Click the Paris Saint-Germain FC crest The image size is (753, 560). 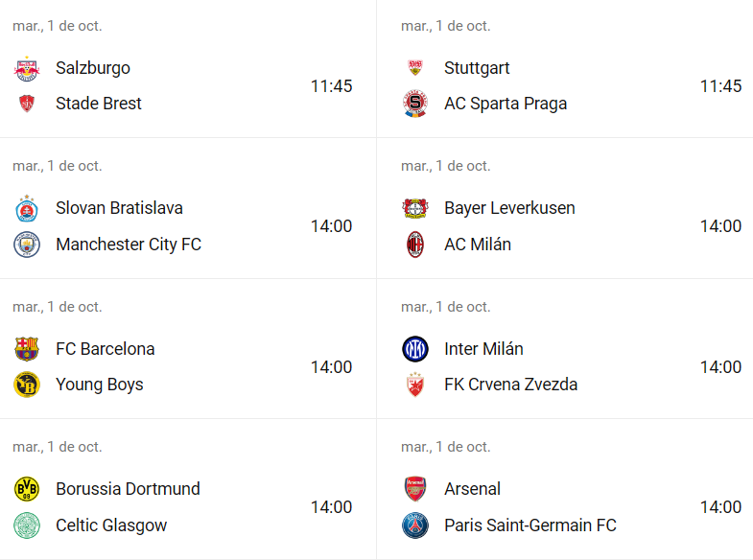tap(415, 525)
